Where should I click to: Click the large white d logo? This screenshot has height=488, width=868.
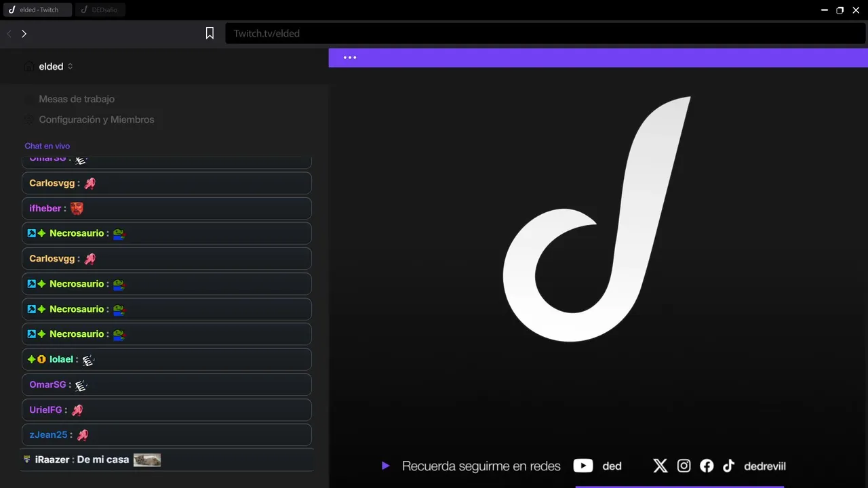coord(597,219)
